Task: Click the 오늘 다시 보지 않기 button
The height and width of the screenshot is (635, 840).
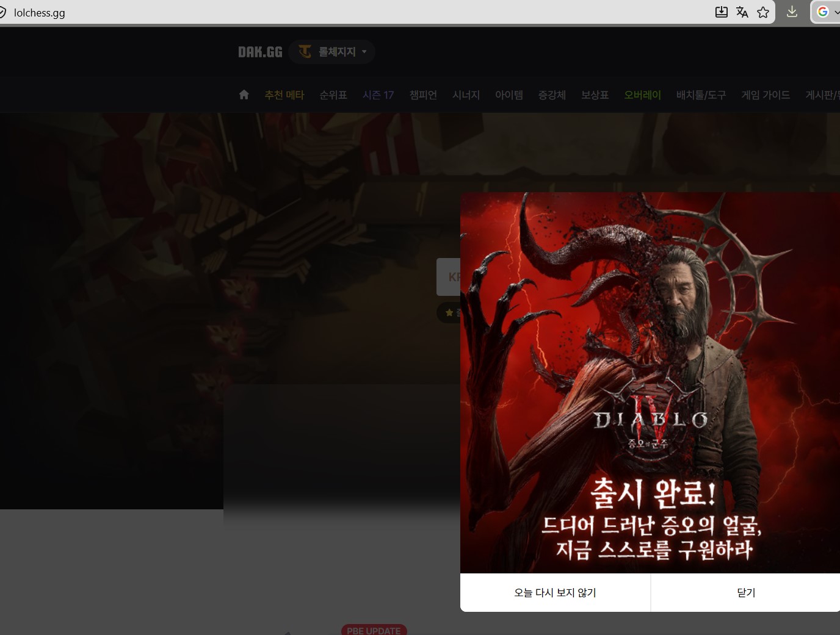Action: pyautogui.click(x=556, y=592)
